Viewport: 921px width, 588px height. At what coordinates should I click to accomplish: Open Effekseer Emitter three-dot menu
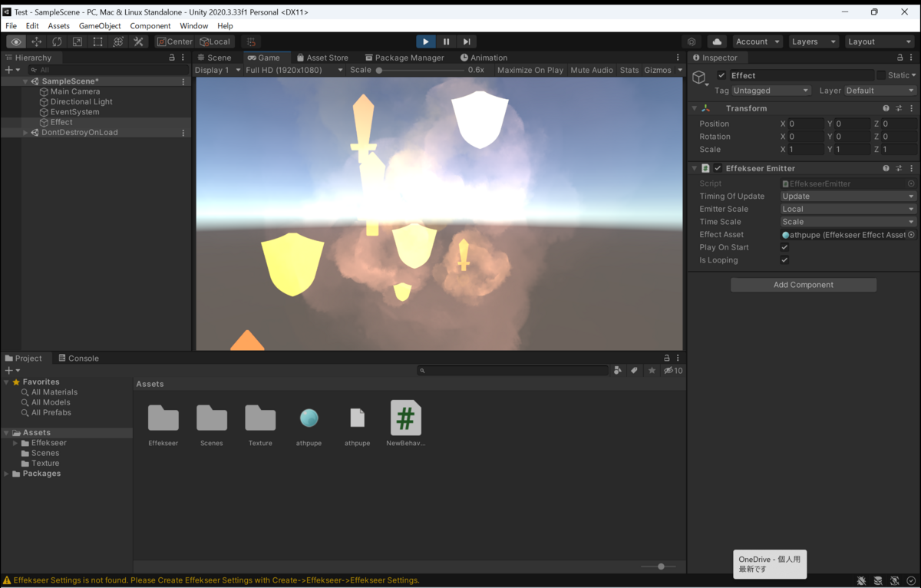[x=912, y=168]
